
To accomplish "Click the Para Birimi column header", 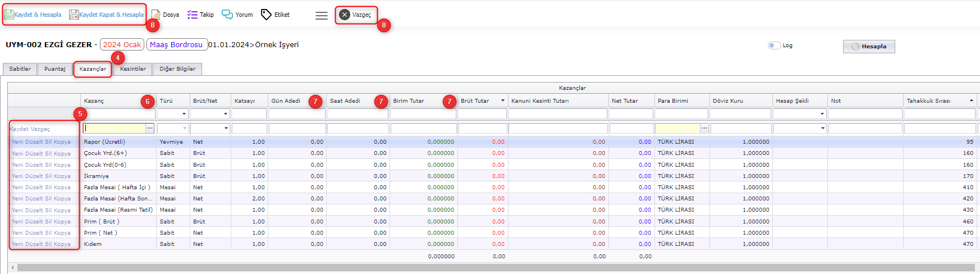I will pos(682,101).
